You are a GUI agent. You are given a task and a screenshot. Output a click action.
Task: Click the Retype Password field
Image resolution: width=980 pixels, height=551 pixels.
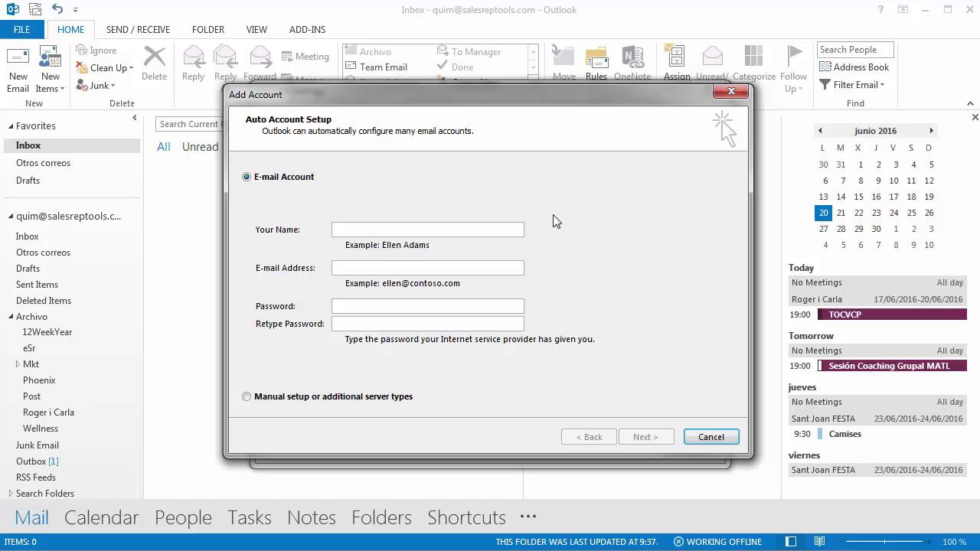428,324
